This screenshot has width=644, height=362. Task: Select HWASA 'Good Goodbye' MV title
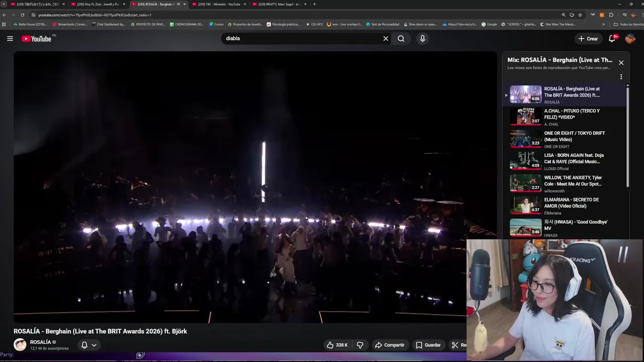click(576, 225)
